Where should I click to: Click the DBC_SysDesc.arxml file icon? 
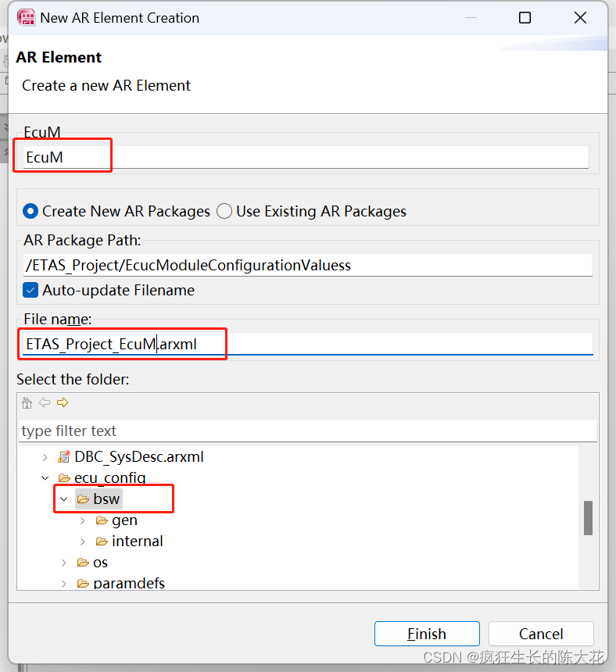(66, 456)
